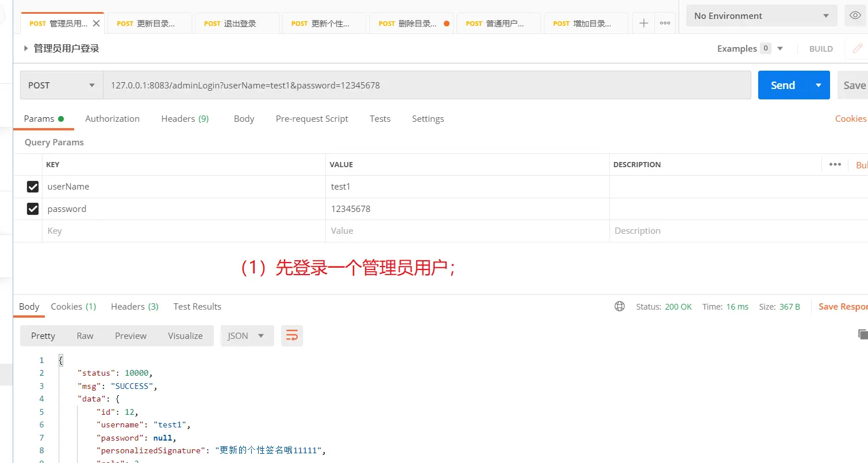Open the Pre-request Script tab
Screen dimensions: 868x463
[312, 119]
